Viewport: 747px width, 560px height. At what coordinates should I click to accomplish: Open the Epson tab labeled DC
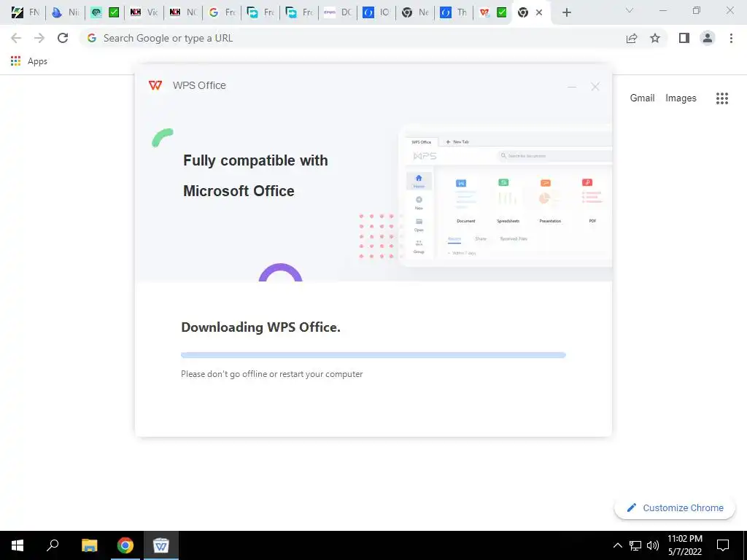[338, 12]
